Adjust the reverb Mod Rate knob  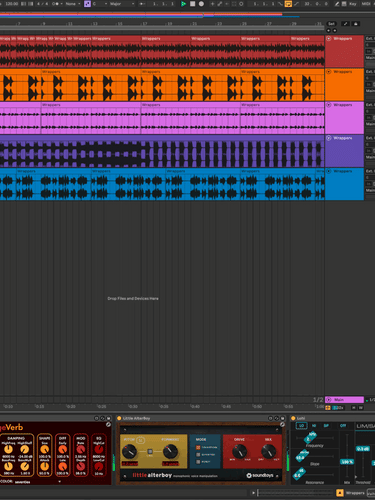[x=81, y=450]
